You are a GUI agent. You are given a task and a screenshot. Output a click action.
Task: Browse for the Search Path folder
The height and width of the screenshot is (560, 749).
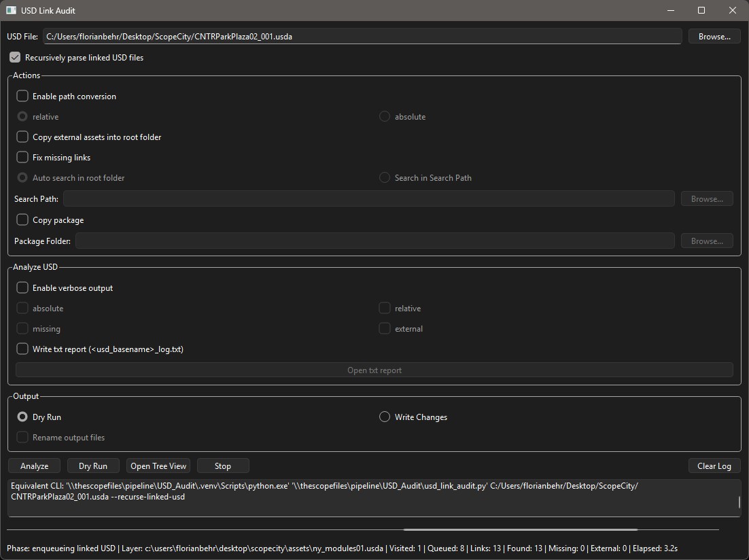[x=707, y=198]
